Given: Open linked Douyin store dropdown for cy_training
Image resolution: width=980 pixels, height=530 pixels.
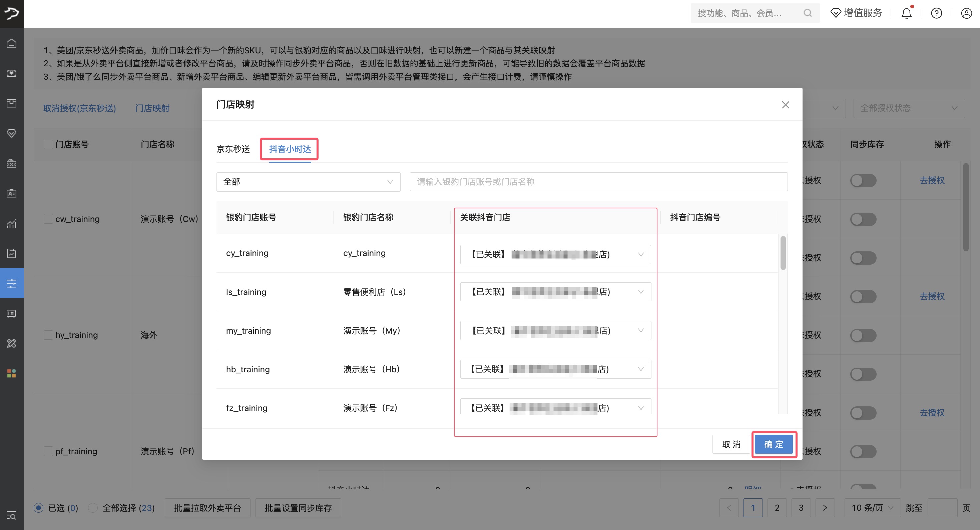Looking at the screenshot, I should 555,254.
